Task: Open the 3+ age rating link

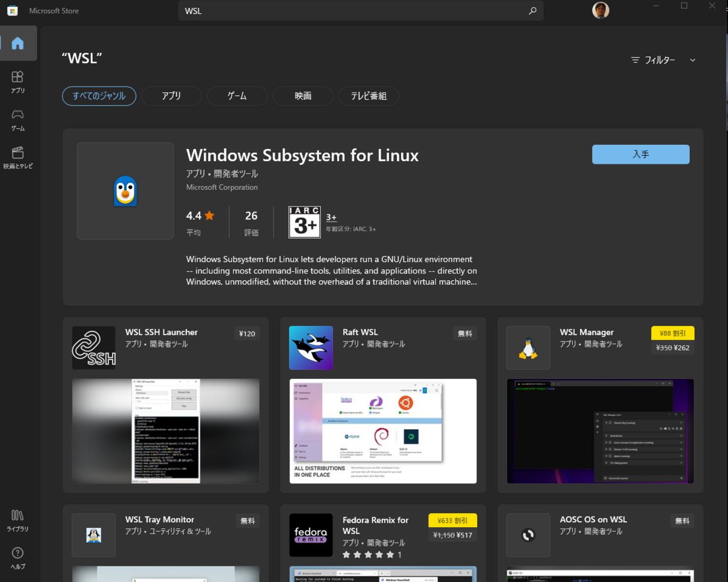Action: pyautogui.click(x=332, y=217)
